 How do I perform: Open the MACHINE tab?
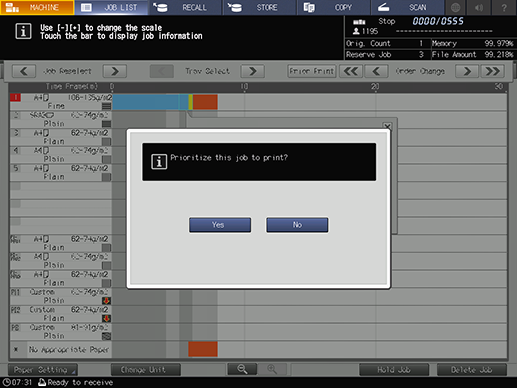click(37, 7)
